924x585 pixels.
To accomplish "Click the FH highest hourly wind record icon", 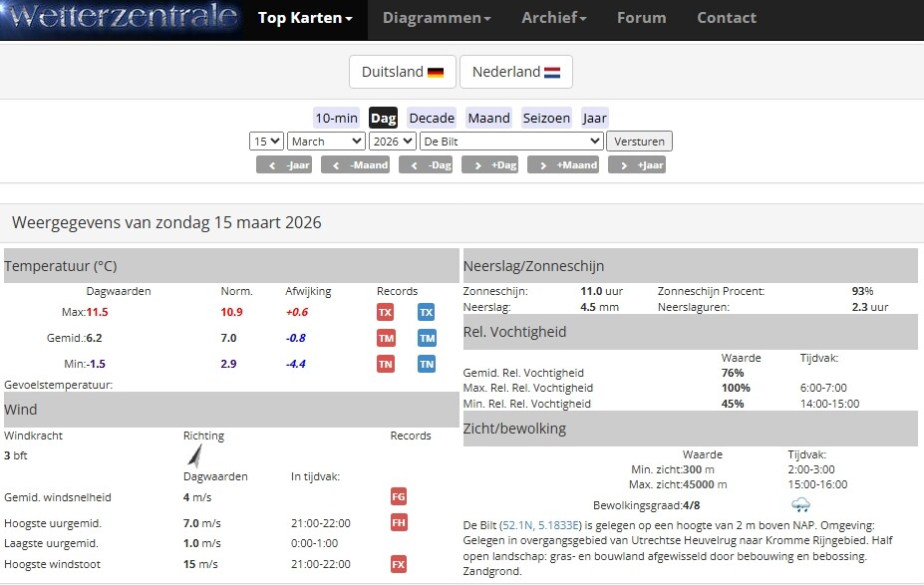I will tap(399, 522).
